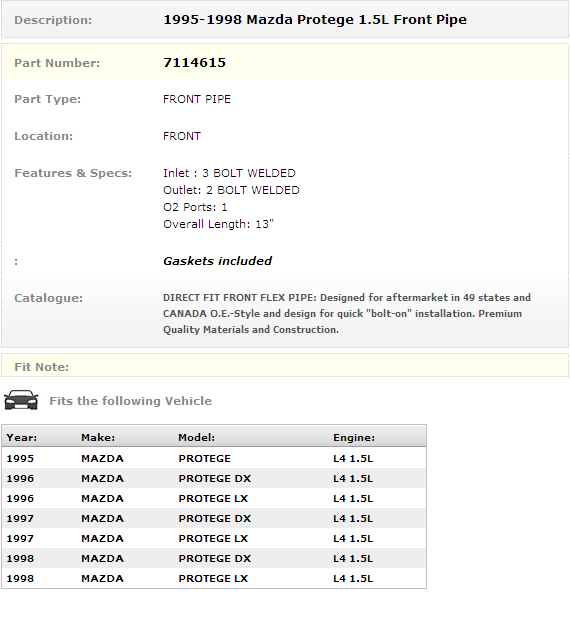Click the Make: column header
The image size is (570, 634).
(x=98, y=438)
